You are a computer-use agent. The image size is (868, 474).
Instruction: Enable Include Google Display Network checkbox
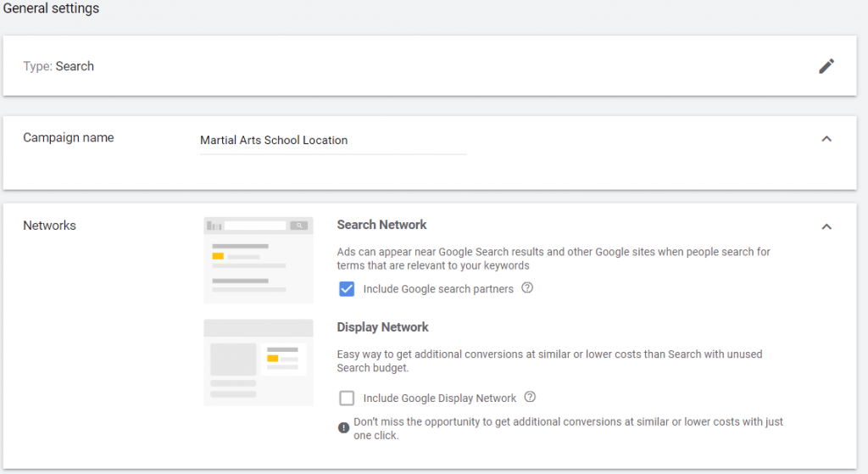[x=347, y=398]
